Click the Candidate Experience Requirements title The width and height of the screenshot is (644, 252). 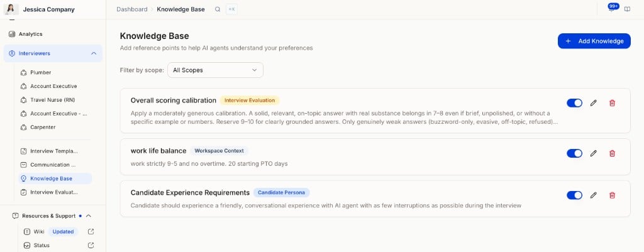click(x=190, y=192)
